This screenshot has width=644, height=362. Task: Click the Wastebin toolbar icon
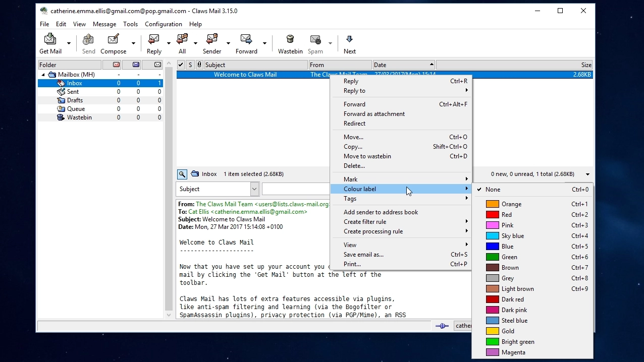[x=290, y=39]
